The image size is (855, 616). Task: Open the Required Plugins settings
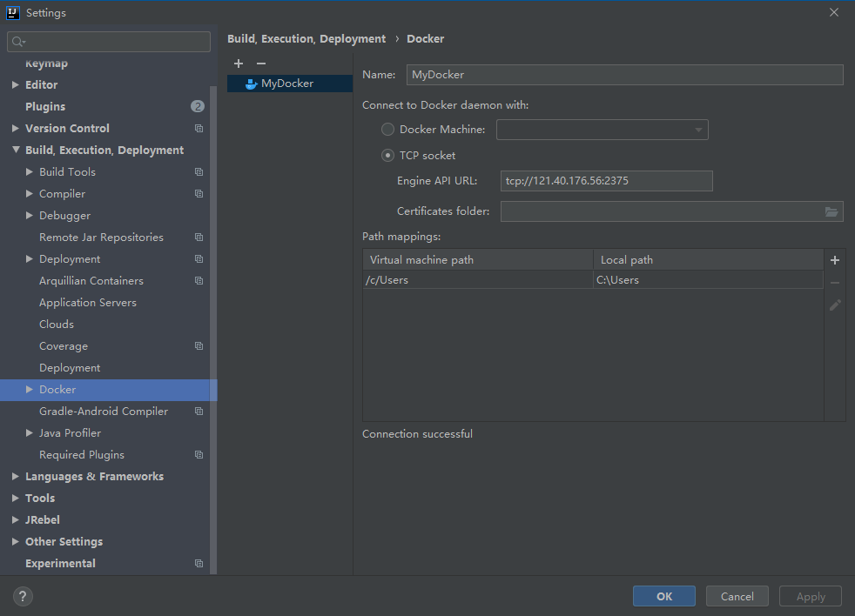(x=82, y=455)
